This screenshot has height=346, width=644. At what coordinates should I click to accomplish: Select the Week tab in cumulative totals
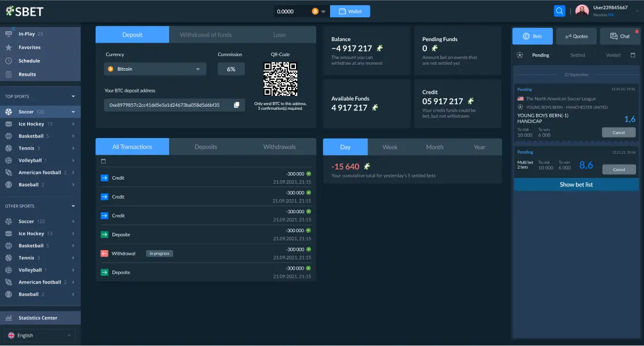(x=390, y=147)
